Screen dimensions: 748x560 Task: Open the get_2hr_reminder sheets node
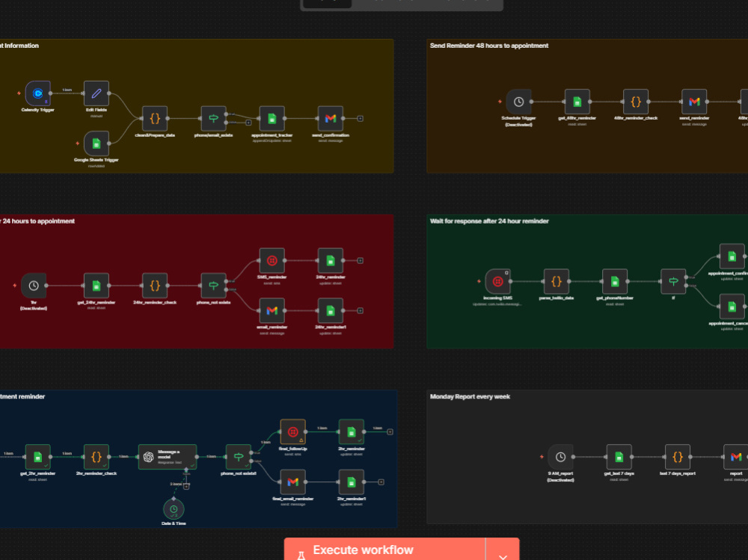37,457
